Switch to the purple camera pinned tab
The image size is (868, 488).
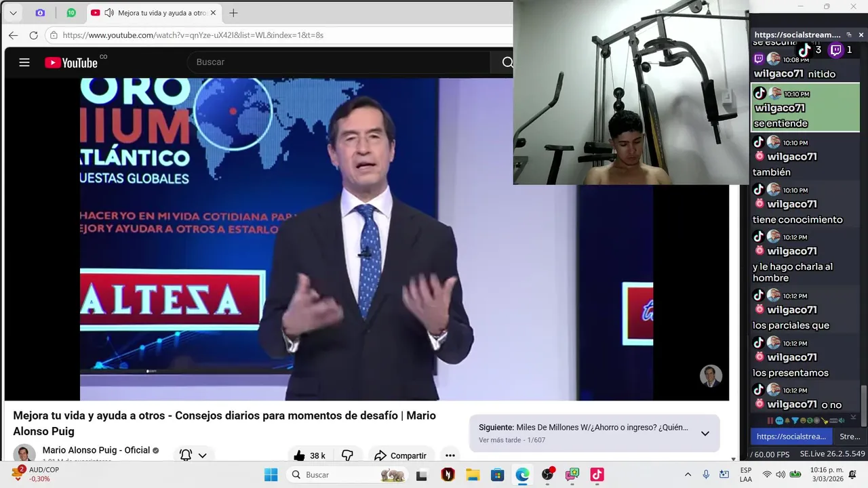(40, 13)
